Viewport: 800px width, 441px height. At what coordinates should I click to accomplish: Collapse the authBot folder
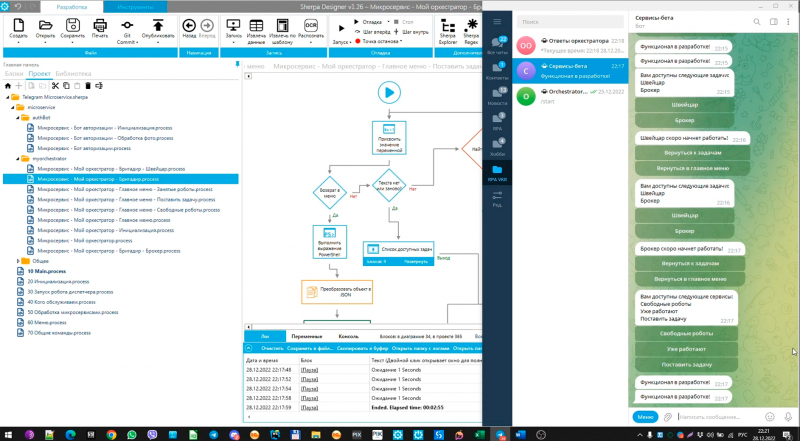[x=17, y=117]
